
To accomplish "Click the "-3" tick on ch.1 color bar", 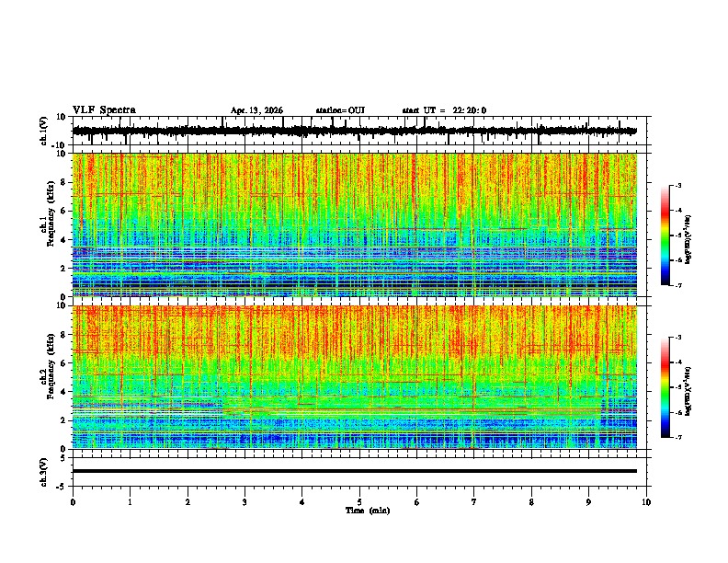I will (x=677, y=186).
